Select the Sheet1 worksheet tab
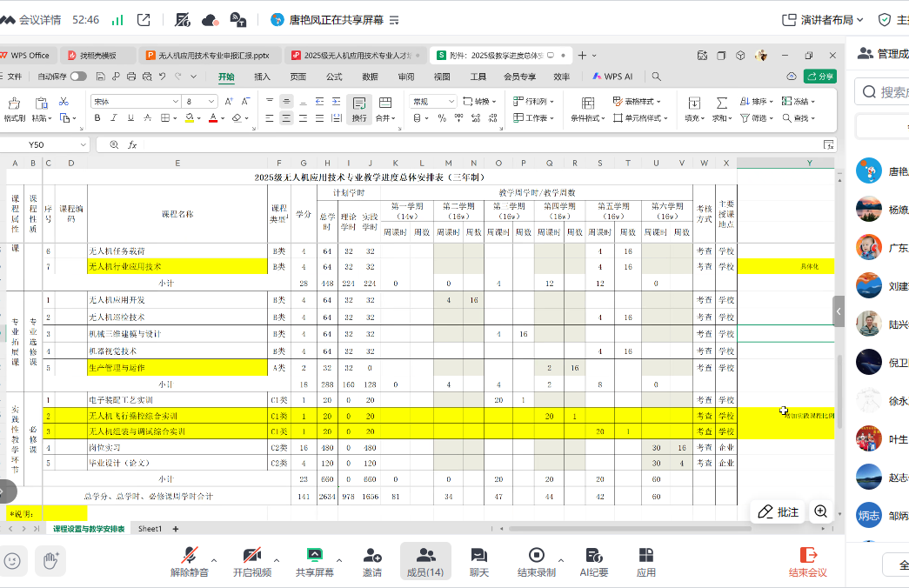The height and width of the screenshot is (588, 909). (150, 529)
